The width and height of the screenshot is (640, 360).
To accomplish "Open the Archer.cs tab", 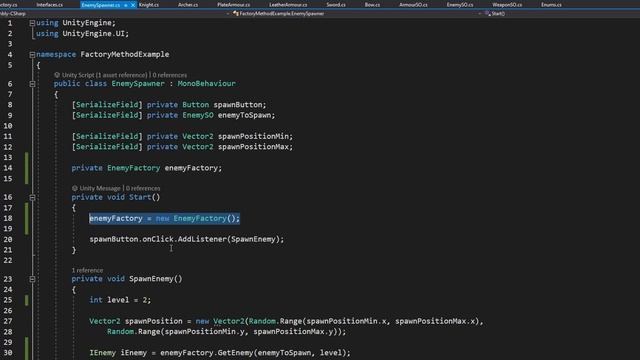I will pos(188,5).
